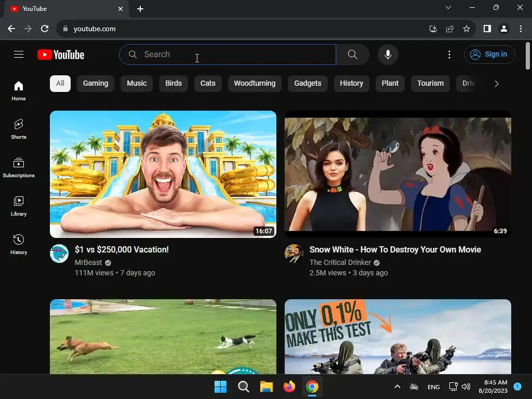Close the YouTube tab

(121, 9)
